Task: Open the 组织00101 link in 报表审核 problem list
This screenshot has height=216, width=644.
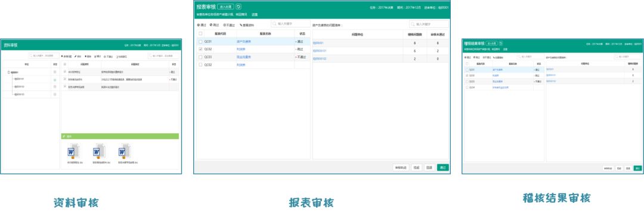Action: point(320,51)
